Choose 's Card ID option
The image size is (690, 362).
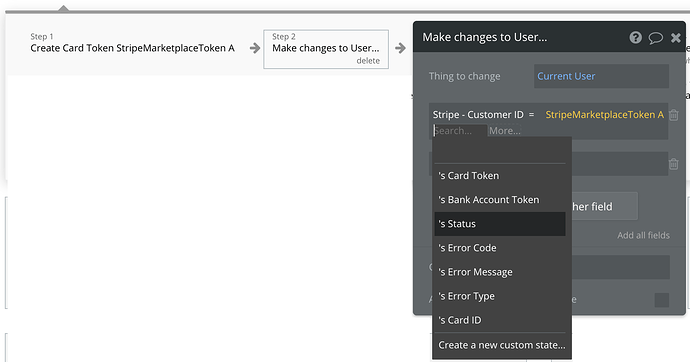pyautogui.click(x=500, y=320)
